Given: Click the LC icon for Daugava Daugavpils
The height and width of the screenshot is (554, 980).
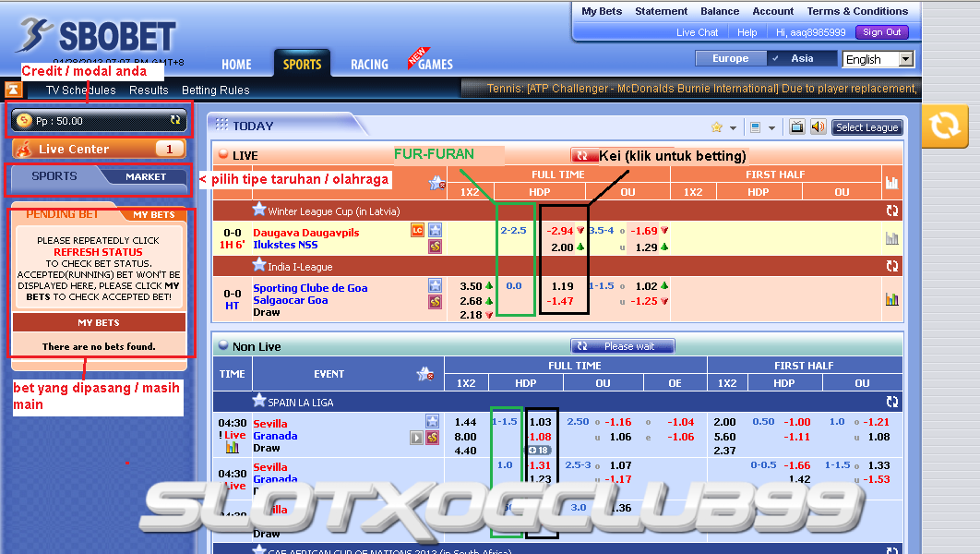Looking at the screenshot, I should pyautogui.click(x=417, y=230).
